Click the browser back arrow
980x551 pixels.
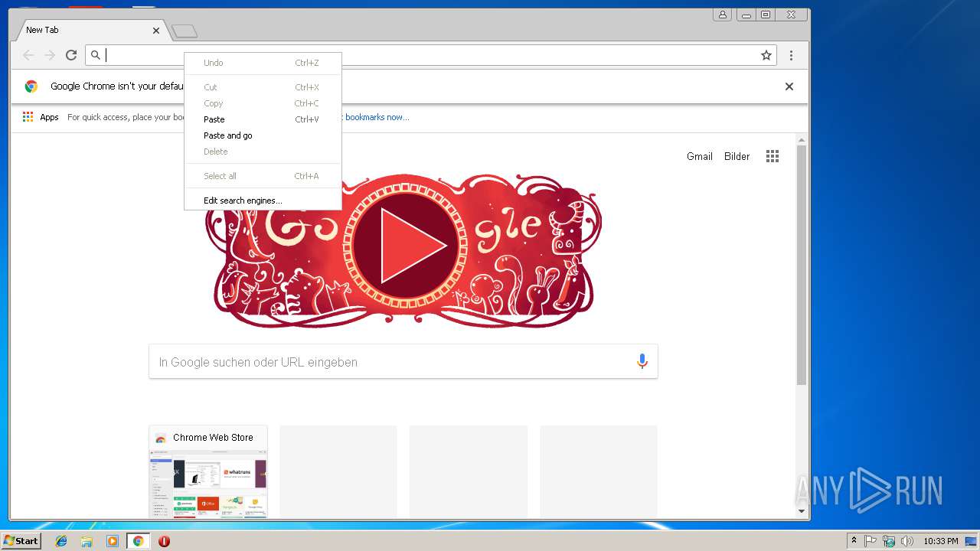coord(28,55)
